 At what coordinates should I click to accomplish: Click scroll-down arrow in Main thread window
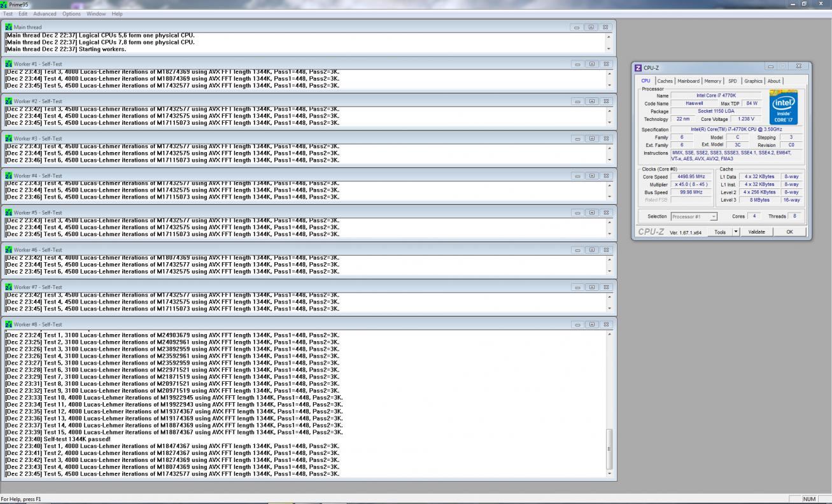[609, 49]
